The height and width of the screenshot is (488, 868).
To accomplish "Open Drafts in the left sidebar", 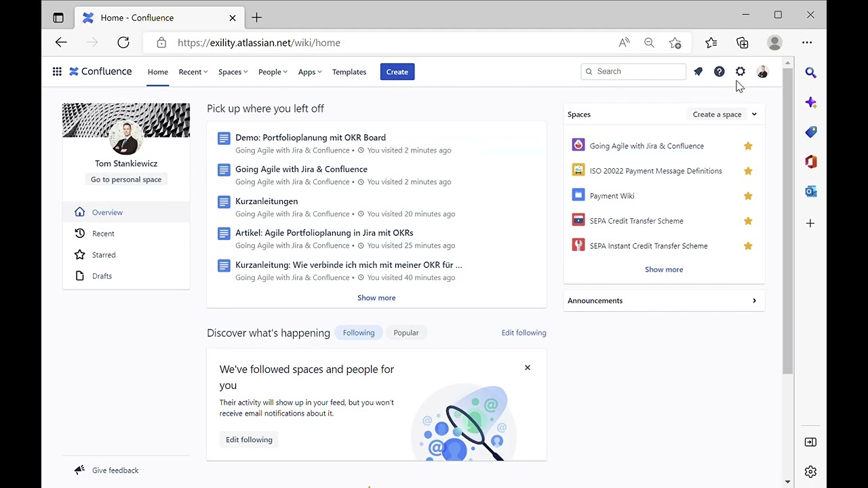I will click(126, 276).
